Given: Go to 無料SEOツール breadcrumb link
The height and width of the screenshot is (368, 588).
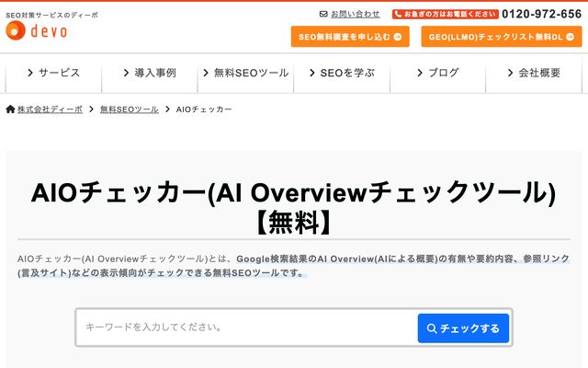Looking at the screenshot, I should click(130, 109).
